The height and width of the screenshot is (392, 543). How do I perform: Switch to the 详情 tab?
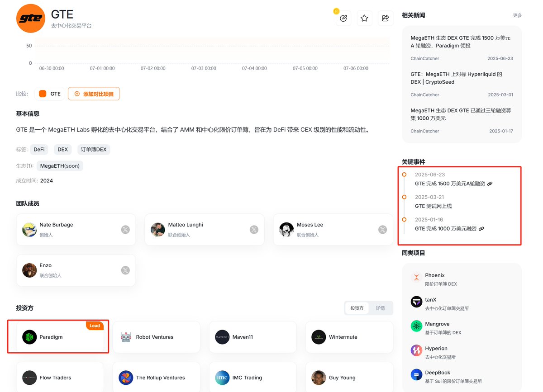381,308
